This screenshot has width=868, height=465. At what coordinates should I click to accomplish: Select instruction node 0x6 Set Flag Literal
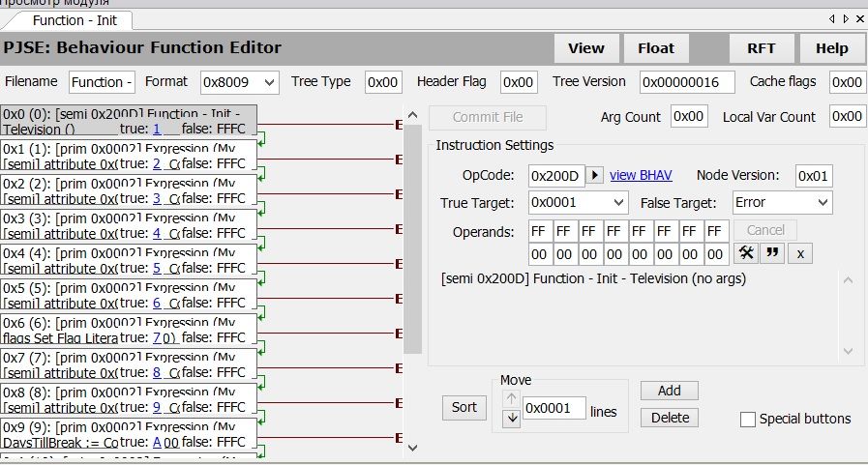[x=129, y=330]
